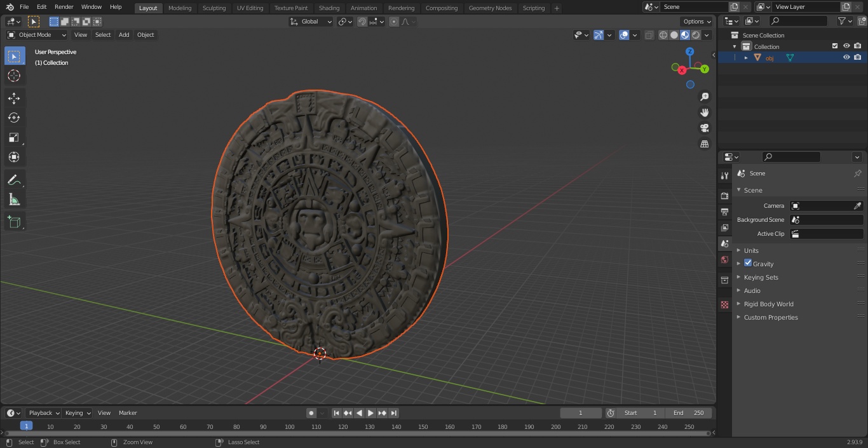Jump to the timeline end frame
This screenshot has width=868, height=448.
(394, 413)
